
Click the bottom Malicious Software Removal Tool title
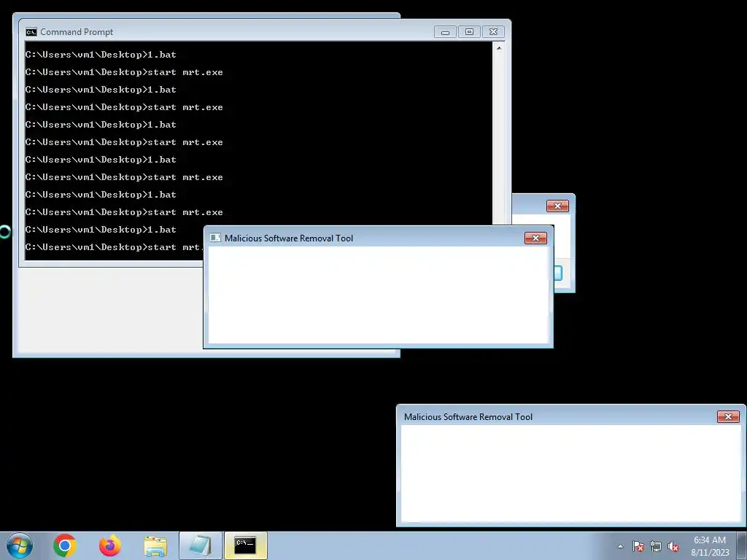tap(468, 416)
